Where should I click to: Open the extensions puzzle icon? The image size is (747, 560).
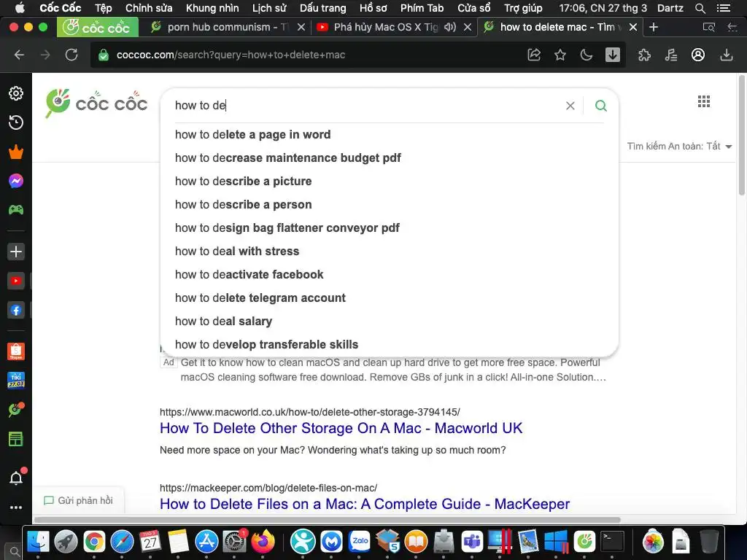point(644,55)
